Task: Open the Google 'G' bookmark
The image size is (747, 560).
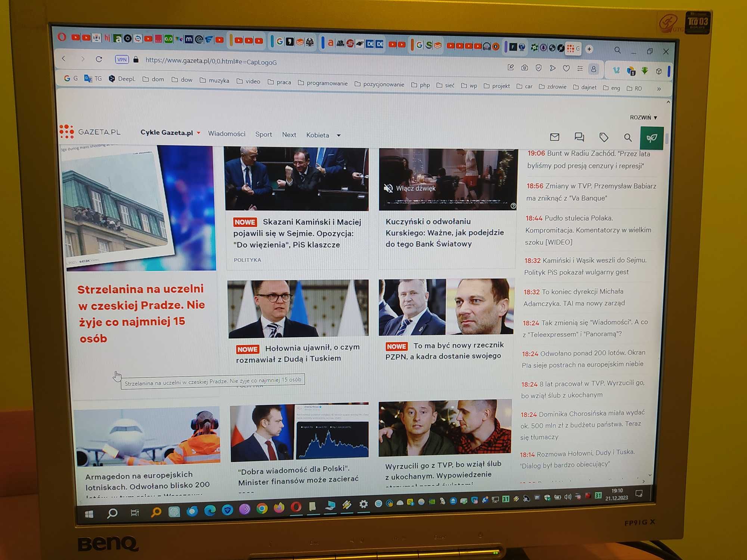Action: 71,78
